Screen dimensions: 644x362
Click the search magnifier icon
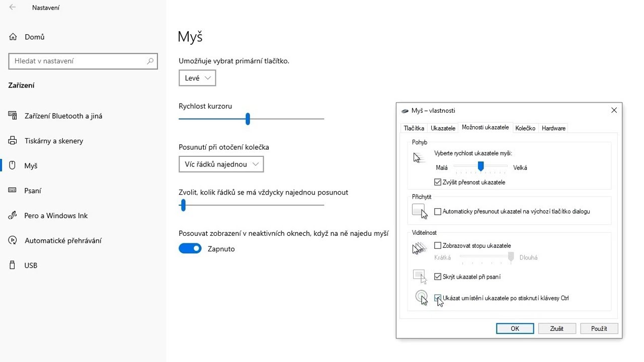[x=150, y=61]
